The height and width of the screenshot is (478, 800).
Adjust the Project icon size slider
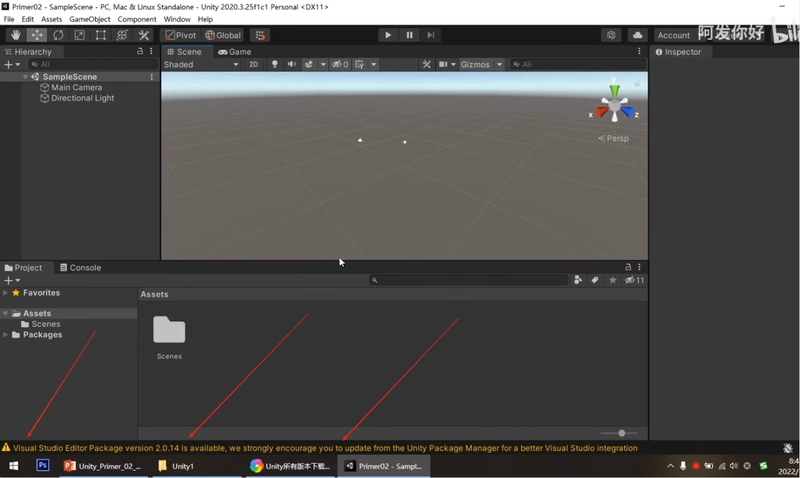[x=619, y=433]
